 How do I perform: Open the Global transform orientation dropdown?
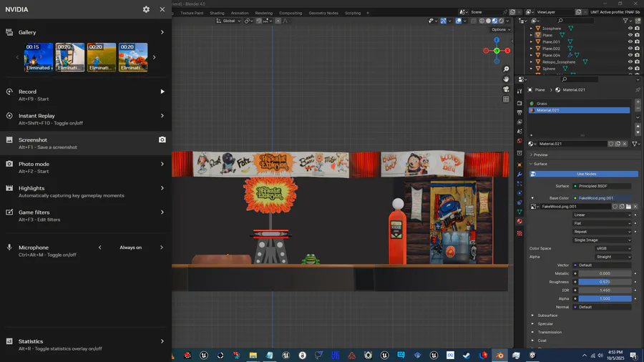pyautogui.click(x=229, y=21)
